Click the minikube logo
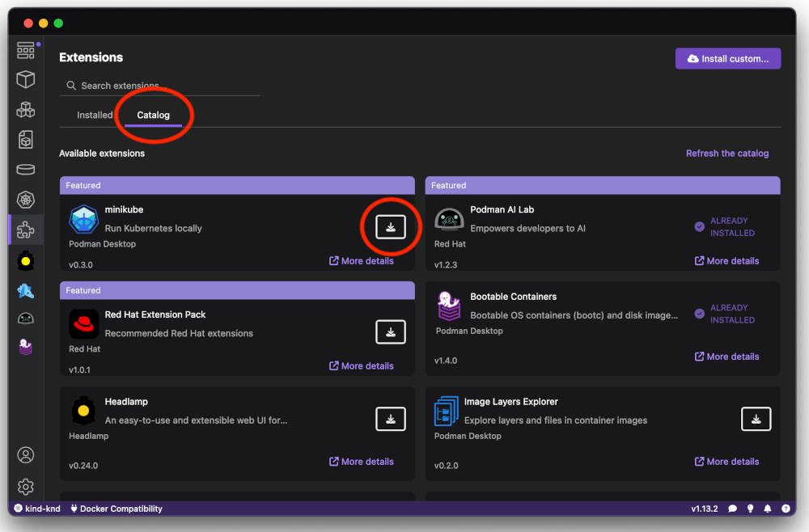 coord(83,218)
